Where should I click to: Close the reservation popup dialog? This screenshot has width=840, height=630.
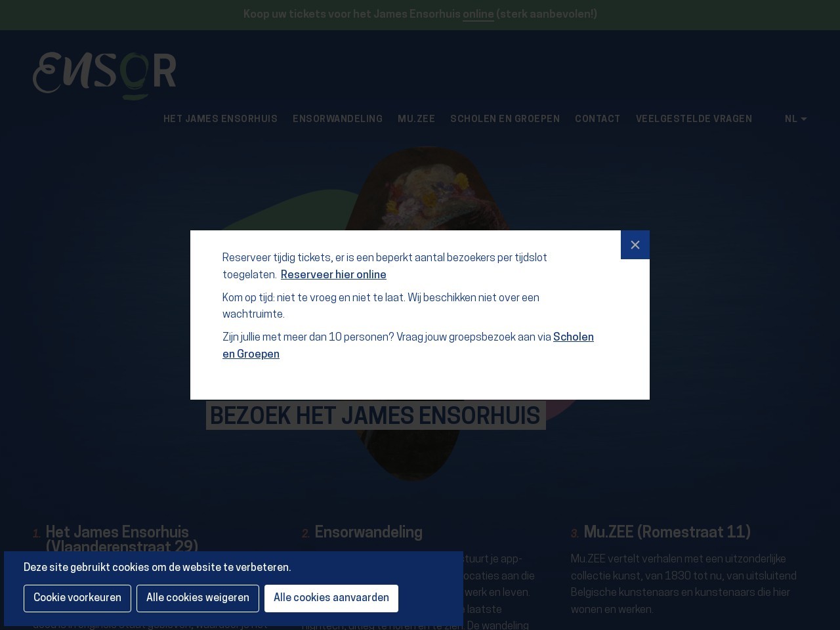point(635,245)
